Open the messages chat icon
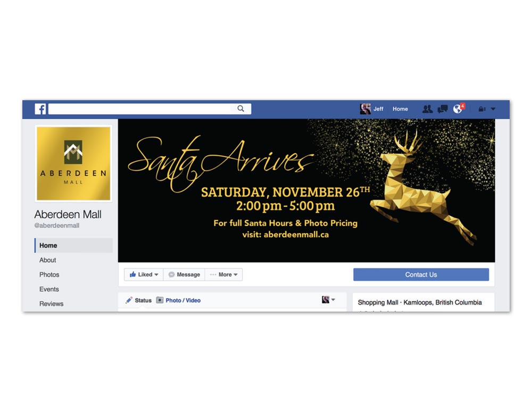Image resolution: width=532 pixels, height=411 pixels. pos(443,109)
